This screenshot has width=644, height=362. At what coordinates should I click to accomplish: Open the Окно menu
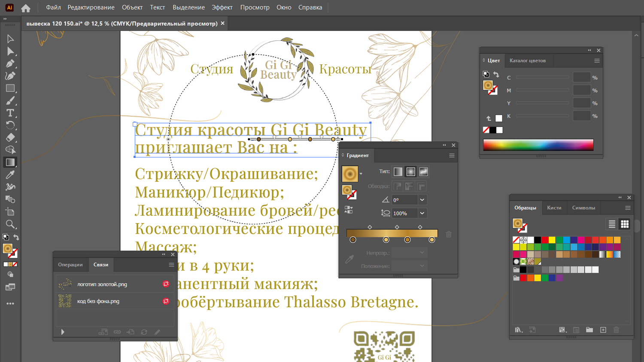coord(284,7)
